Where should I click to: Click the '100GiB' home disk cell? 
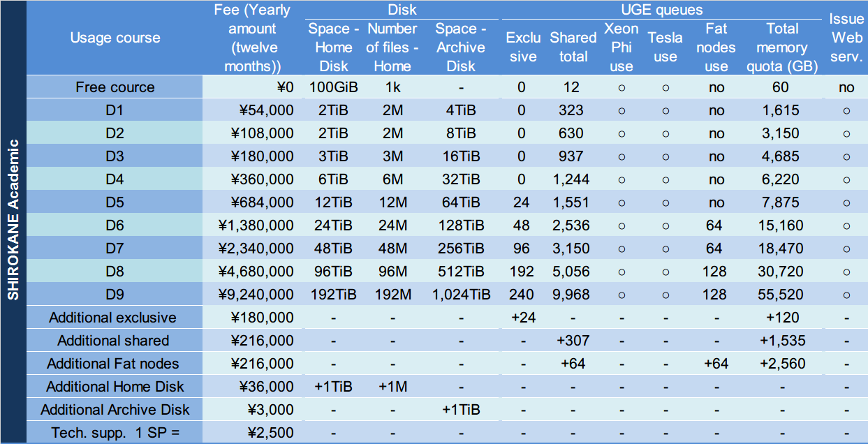tap(333, 87)
